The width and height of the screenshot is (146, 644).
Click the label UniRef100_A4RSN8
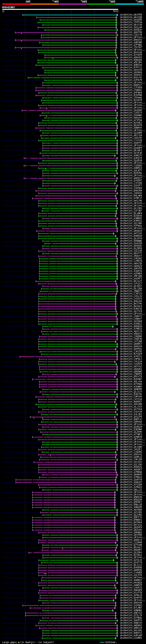pos(131,42)
